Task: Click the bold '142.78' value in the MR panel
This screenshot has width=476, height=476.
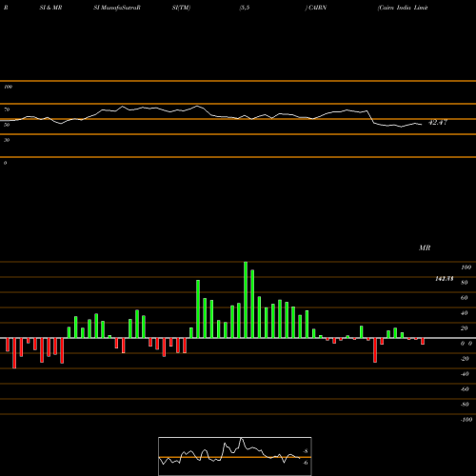Action: point(445,279)
